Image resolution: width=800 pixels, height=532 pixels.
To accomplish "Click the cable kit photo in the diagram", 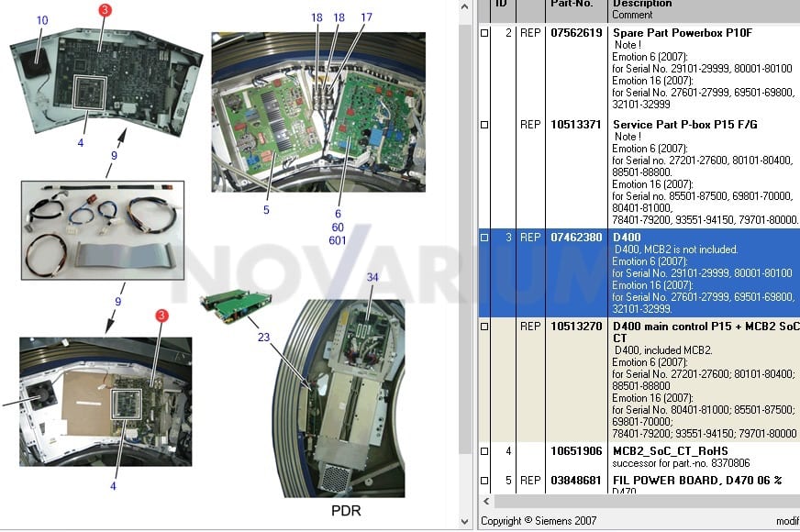I will (103, 230).
